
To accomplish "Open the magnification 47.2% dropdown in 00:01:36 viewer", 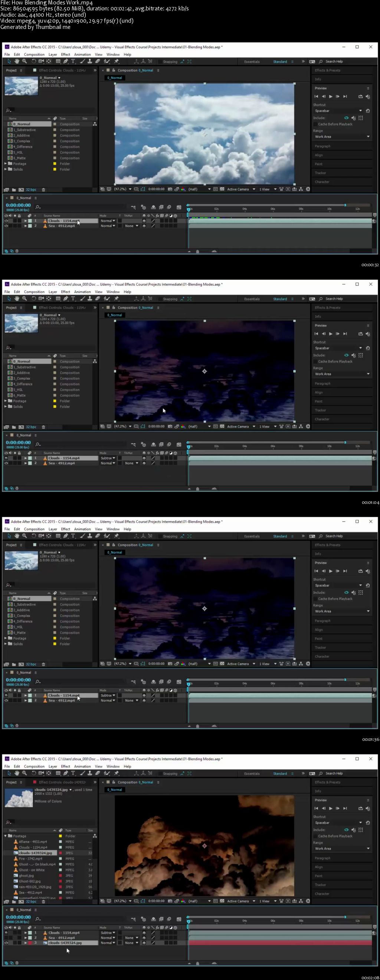I will [x=122, y=664].
